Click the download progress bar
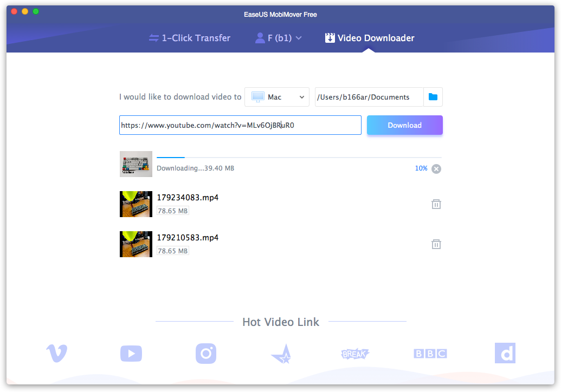 click(x=299, y=157)
